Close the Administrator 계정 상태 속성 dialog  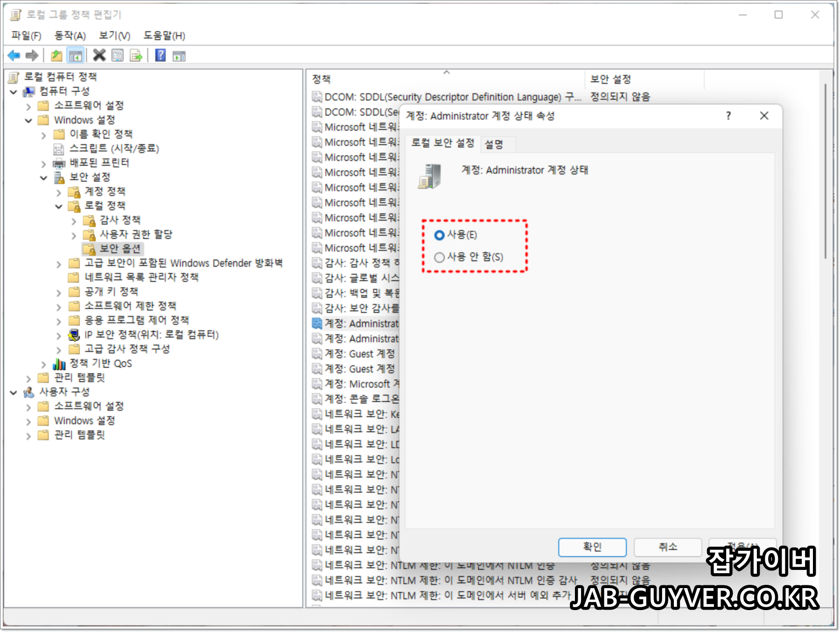tap(764, 116)
